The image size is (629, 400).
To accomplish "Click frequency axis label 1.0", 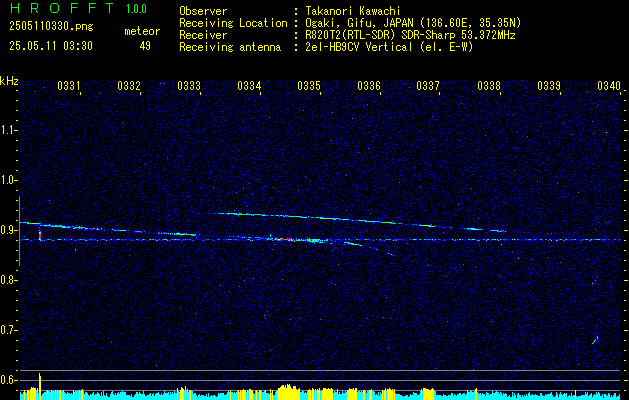I will pyautogui.click(x=8, y=180).
